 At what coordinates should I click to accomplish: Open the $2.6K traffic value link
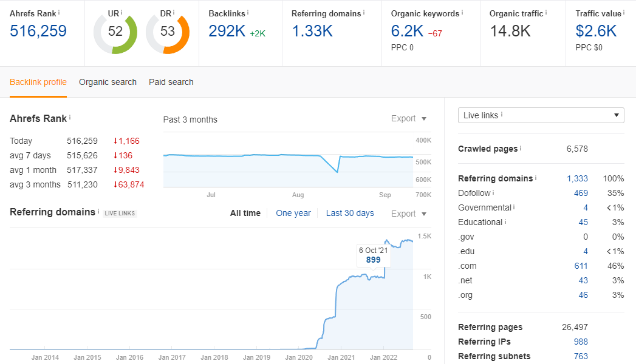pos(597,31)
